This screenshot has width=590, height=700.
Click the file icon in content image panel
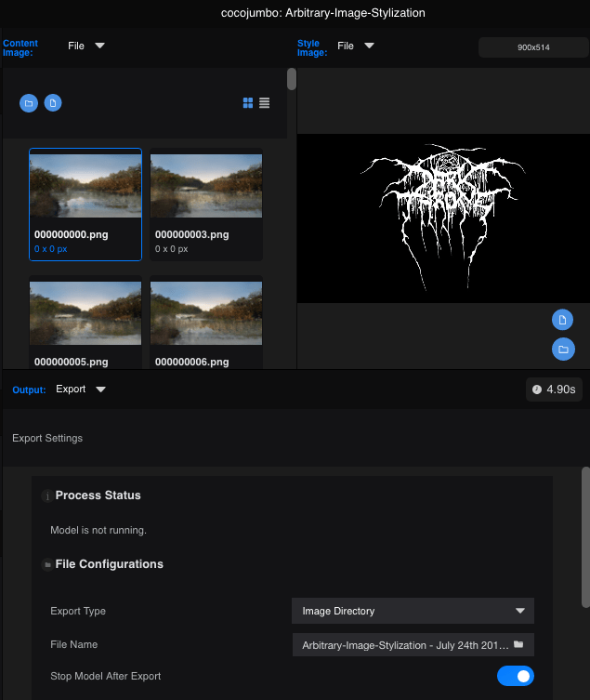click(54, 103)
